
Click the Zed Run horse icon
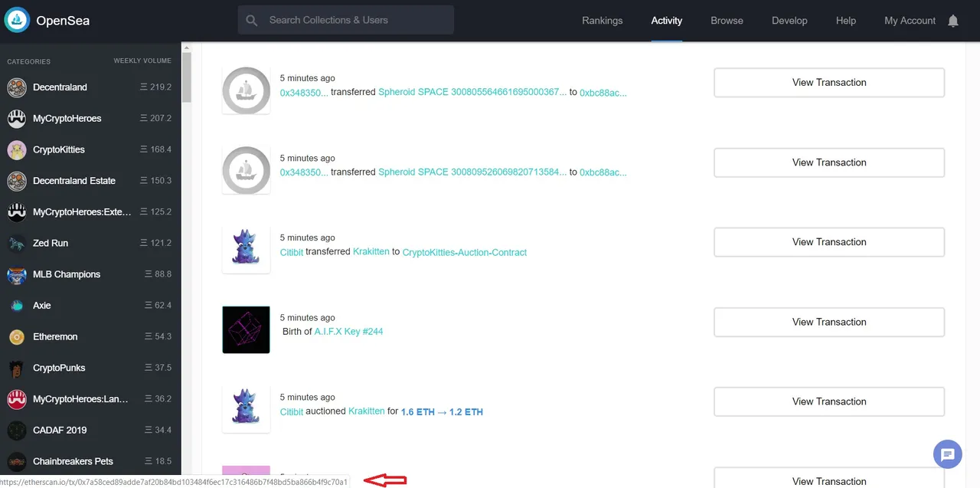[17, 244]
